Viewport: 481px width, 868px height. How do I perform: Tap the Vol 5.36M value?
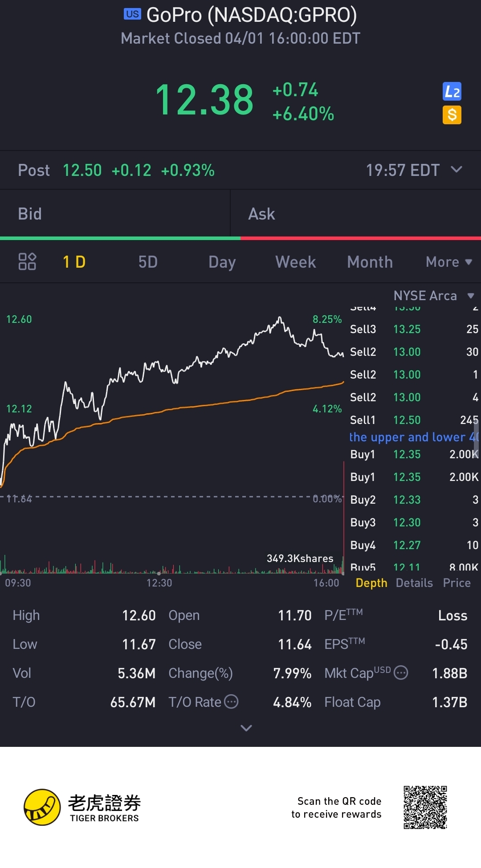coord(136,673)
